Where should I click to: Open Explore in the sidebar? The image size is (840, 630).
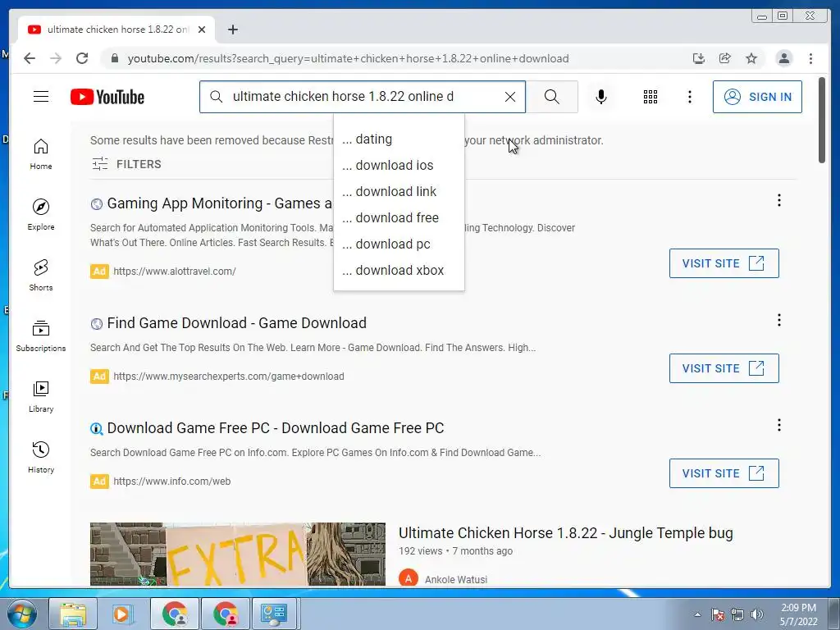[x=41, y=214]
